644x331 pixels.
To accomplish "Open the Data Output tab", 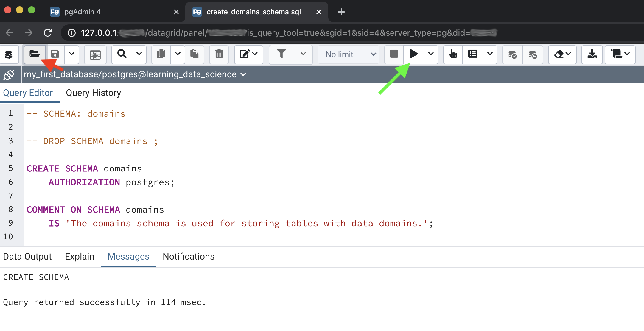I will (27, 257).
